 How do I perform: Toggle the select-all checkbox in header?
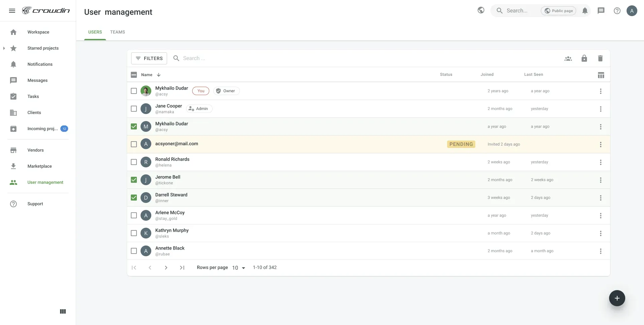click(134, 75)
